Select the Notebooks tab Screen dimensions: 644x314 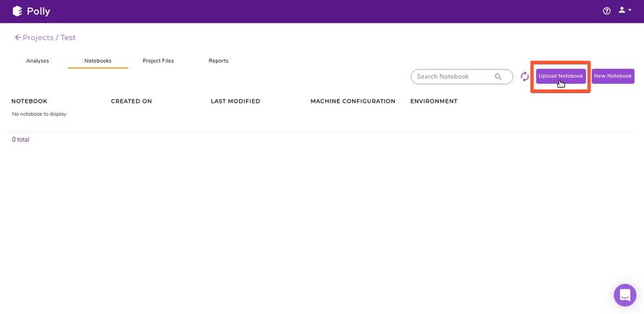[x=98, y=61]
